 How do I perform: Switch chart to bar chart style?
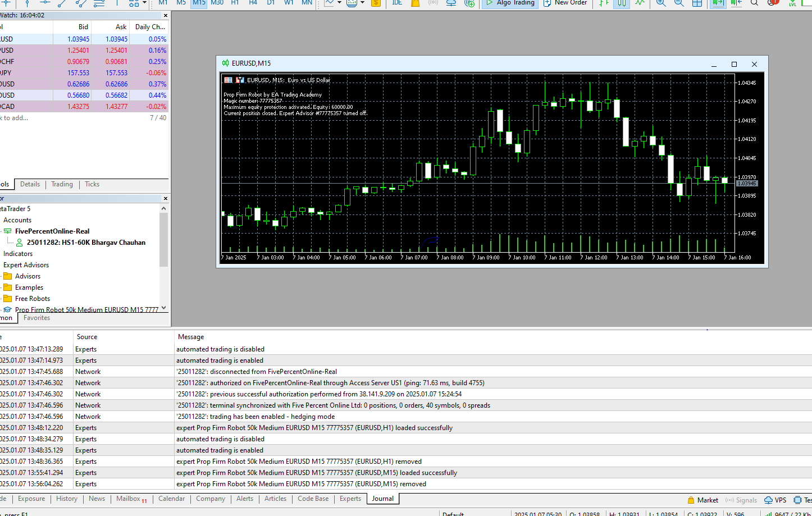coord(604,3)
